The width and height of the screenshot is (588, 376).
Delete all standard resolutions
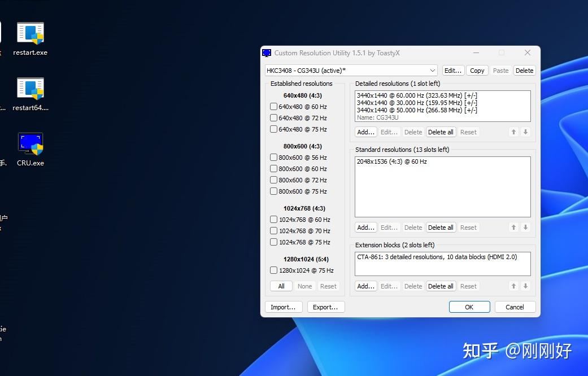(441, 227)
